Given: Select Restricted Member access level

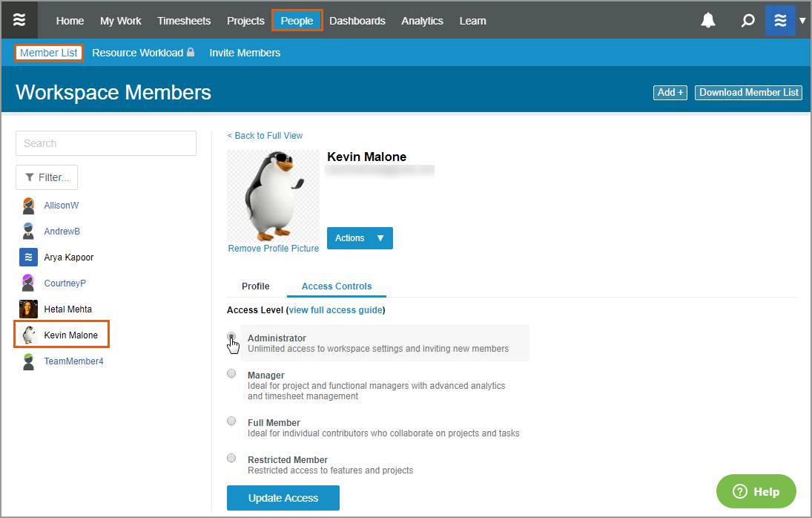Looking at the screenshot, I should pos(231,458).
